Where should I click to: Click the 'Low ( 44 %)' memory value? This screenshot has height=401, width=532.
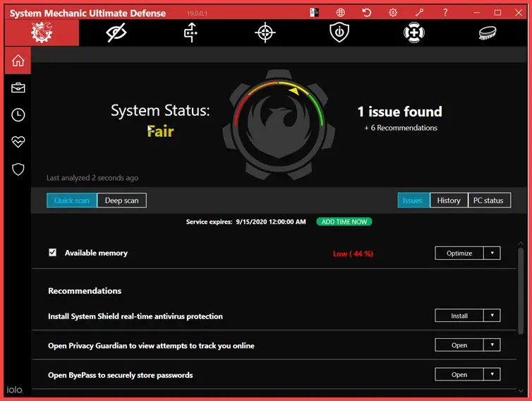pyautogui.click(x=353, y=253)
